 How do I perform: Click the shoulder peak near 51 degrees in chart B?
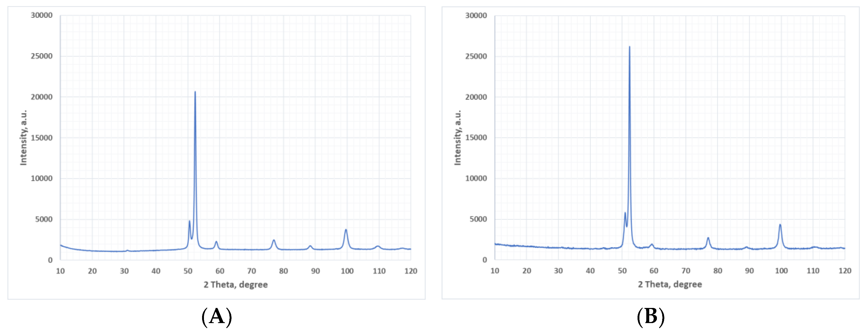(625, 213)
